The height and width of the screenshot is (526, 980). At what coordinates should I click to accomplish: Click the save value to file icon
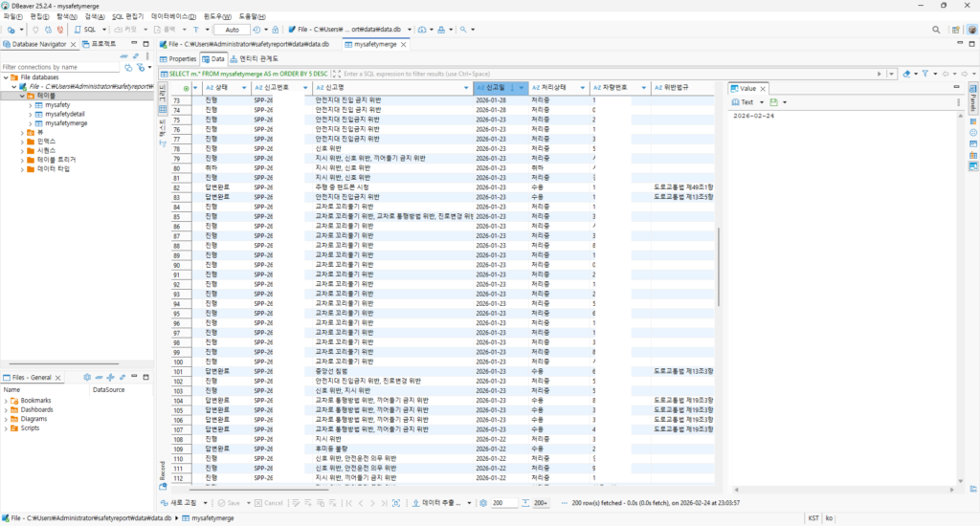click(x=774, y=102)
